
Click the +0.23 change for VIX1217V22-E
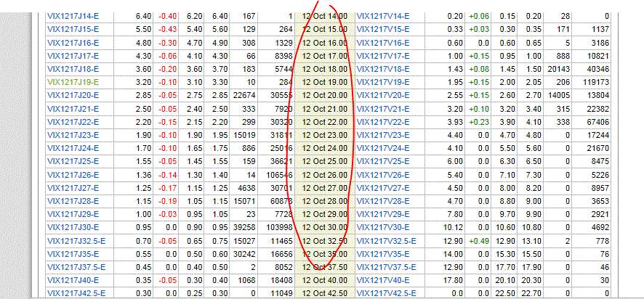479,122
